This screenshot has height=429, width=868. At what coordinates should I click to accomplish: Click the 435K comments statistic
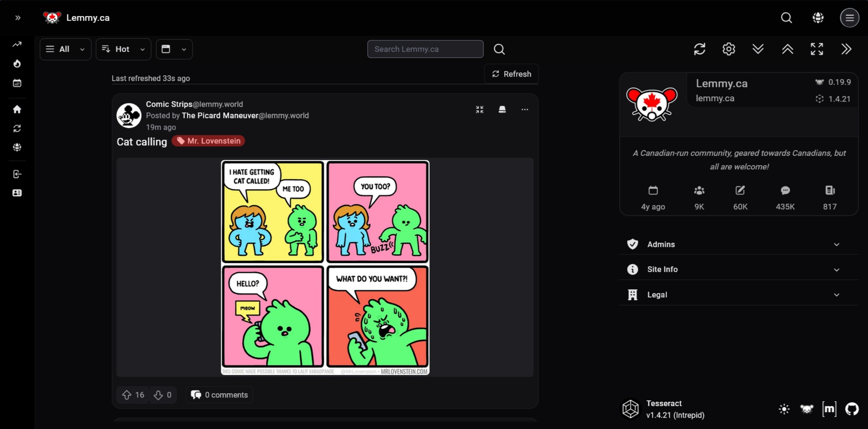785,198
